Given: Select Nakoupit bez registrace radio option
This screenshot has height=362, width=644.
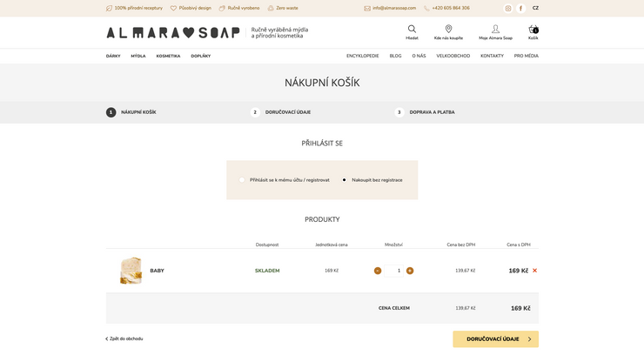Looking at the screenshot, I should coord(345,180).
